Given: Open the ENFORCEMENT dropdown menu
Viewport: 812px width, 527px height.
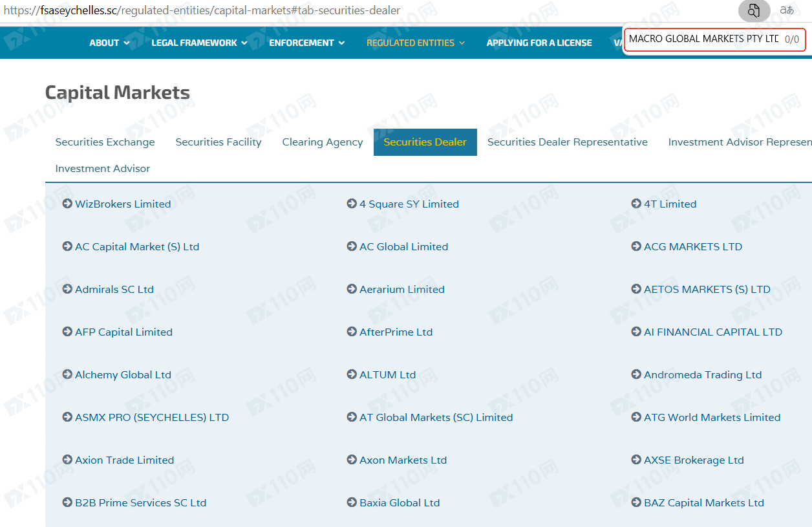Looking at the screenshot, I should (x=306, y=43).
